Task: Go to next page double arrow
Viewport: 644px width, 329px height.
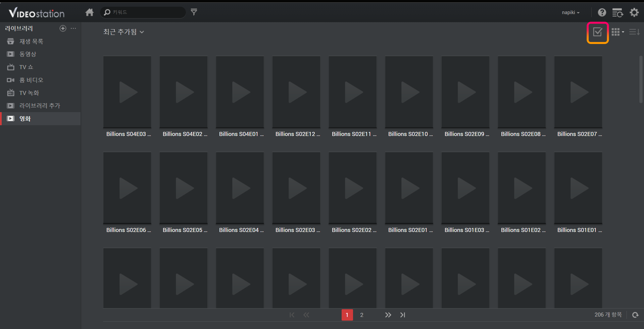Action: 388,315
